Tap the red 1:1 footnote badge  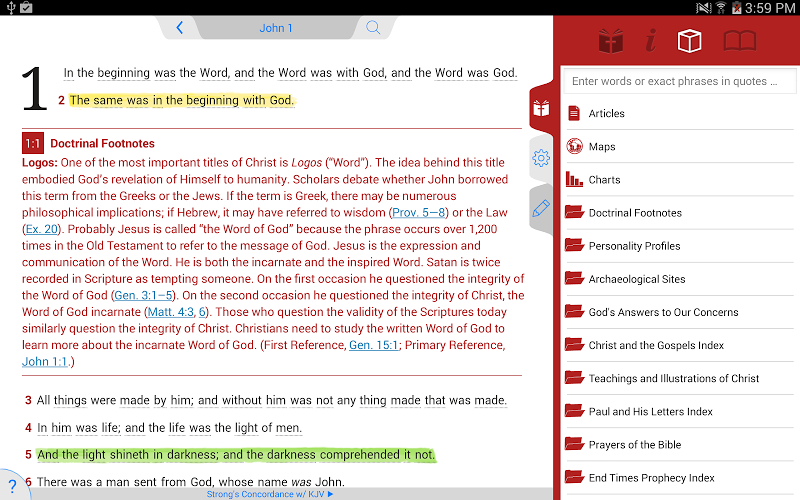tap(33, 143)
